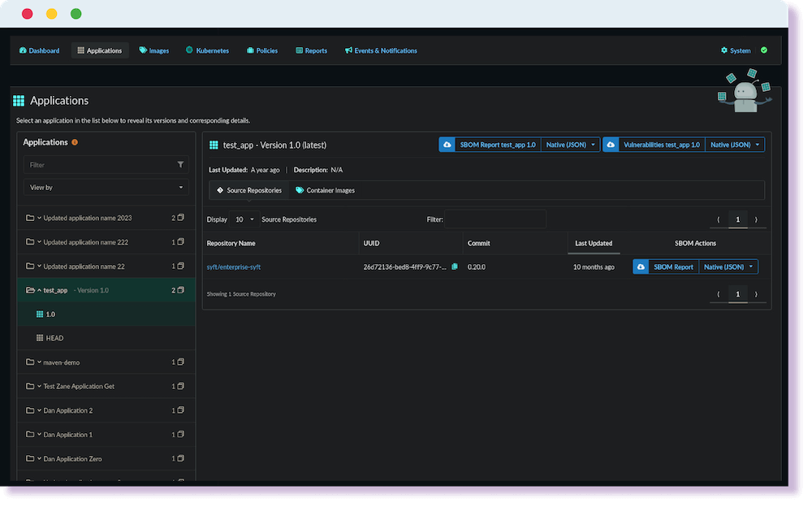The height and width of the screenshot is (507, 812).
Task: Open the System settings gear
Action: point(736,51)
